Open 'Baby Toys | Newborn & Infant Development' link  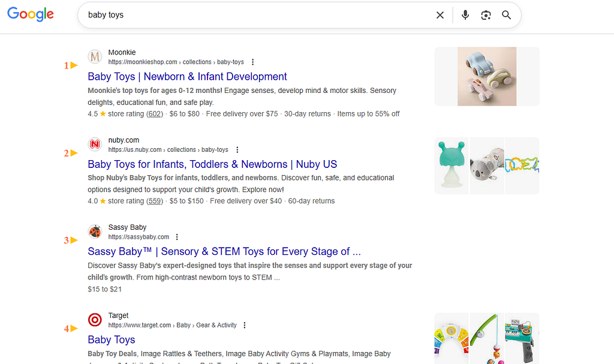pyautogui.click(x=187, y=76)
